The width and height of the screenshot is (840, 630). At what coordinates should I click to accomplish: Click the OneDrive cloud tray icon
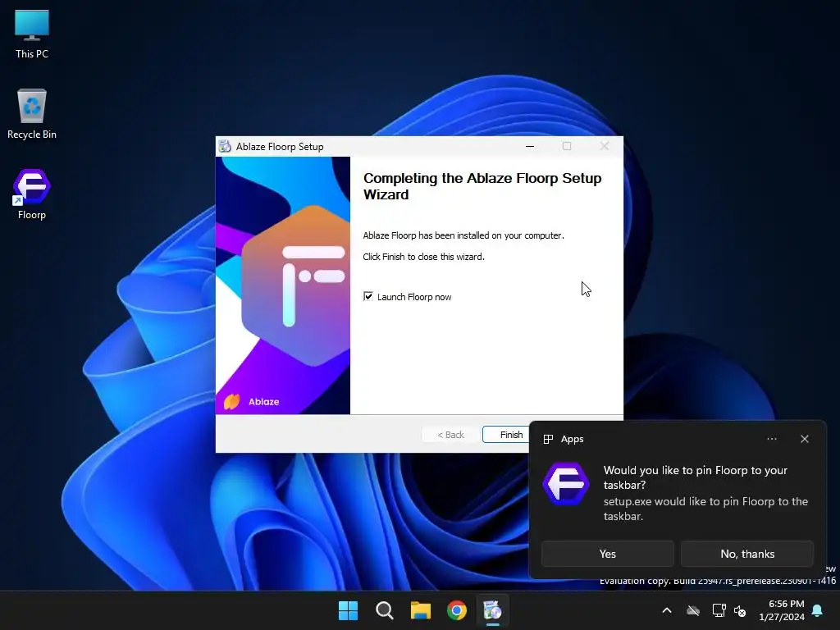[693, 610]
